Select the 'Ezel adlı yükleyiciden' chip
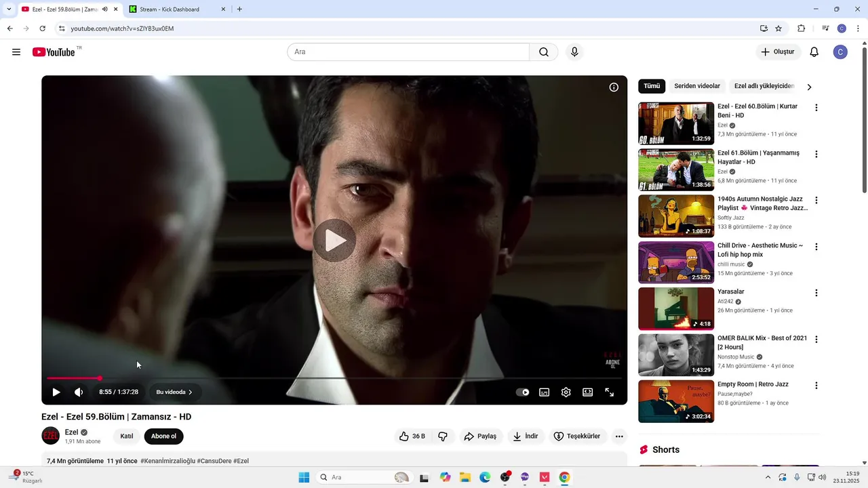 tap(764, 86)
